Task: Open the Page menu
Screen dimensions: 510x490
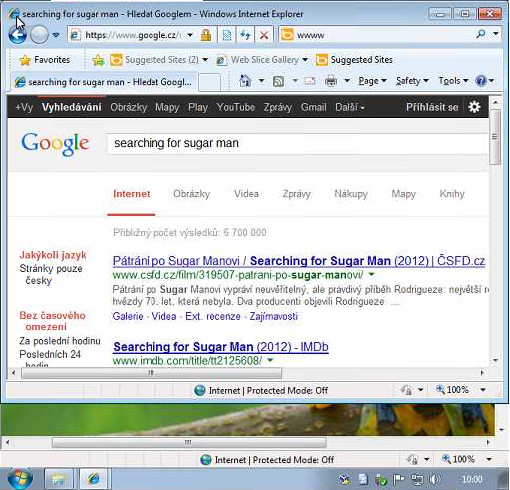Action: click(372, 81)
